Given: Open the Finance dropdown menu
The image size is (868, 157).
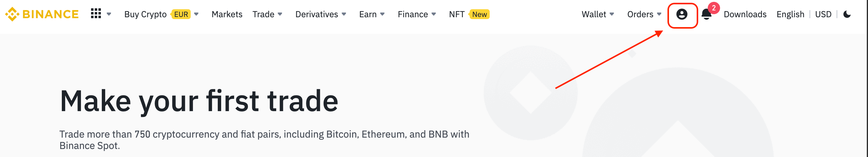Looking at the screenshot, I should point(417,14).
